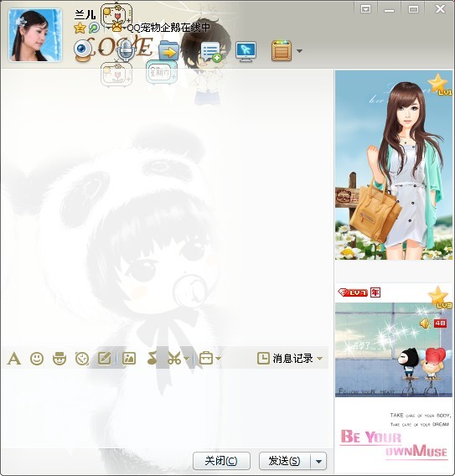Click the status text QQ宠物企鹅在线中
The width and height of the screenshot is (455, 476).
pos(168,28)
